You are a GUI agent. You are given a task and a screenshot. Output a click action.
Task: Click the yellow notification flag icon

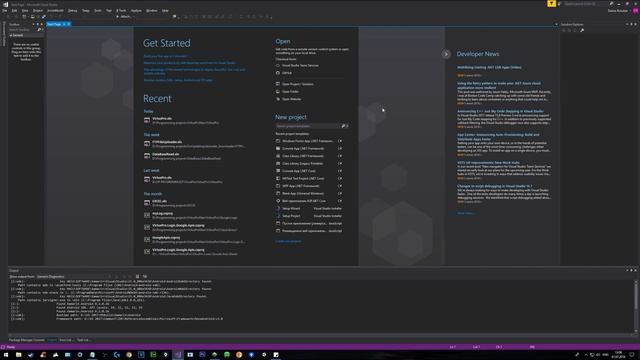[x=551, y=4]
